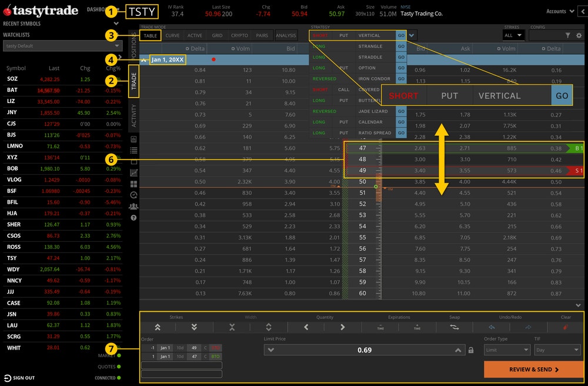Click the TSTY symbol field
Screen dimensions: 588x386
(142, 12)
